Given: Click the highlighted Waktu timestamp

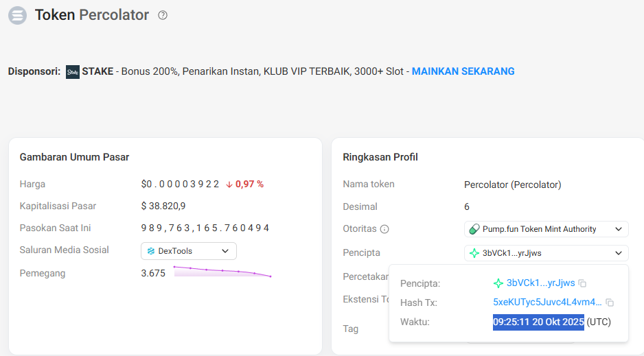Looking at the screenshot, I should (x=538, y=322).
